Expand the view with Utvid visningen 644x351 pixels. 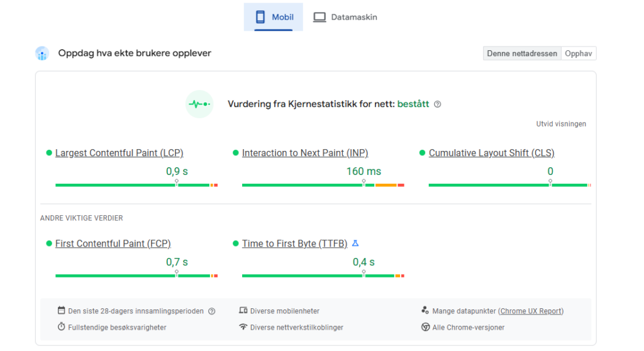click(x=561, y=124)
